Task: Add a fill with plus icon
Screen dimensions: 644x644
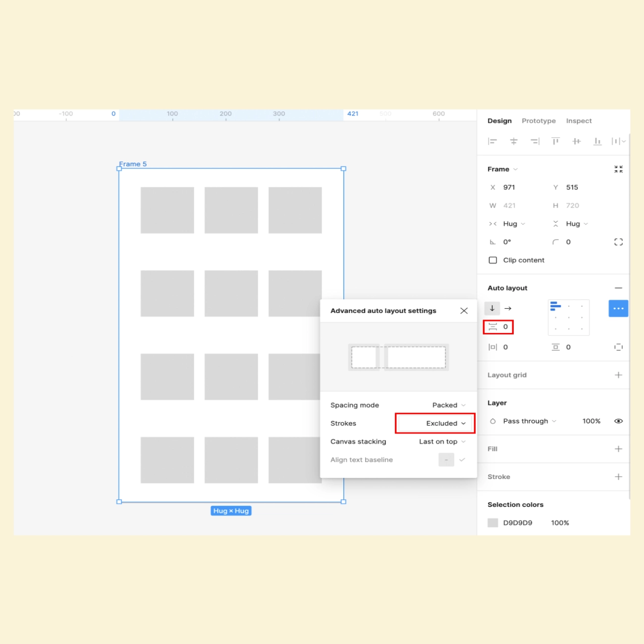Action: (618, 449)
